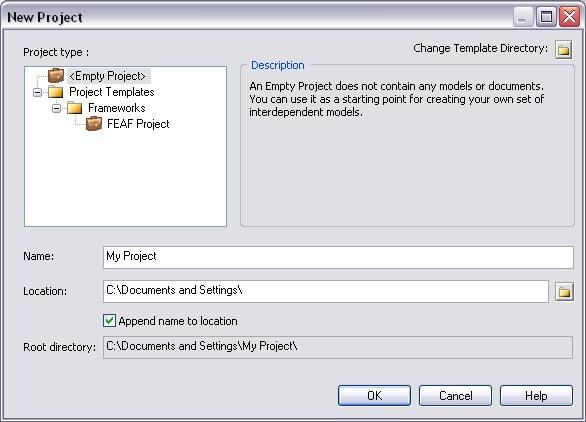Open Change Template Directory folder browser
The width and height of the screenshot is (586, 422).
(564, 49)
